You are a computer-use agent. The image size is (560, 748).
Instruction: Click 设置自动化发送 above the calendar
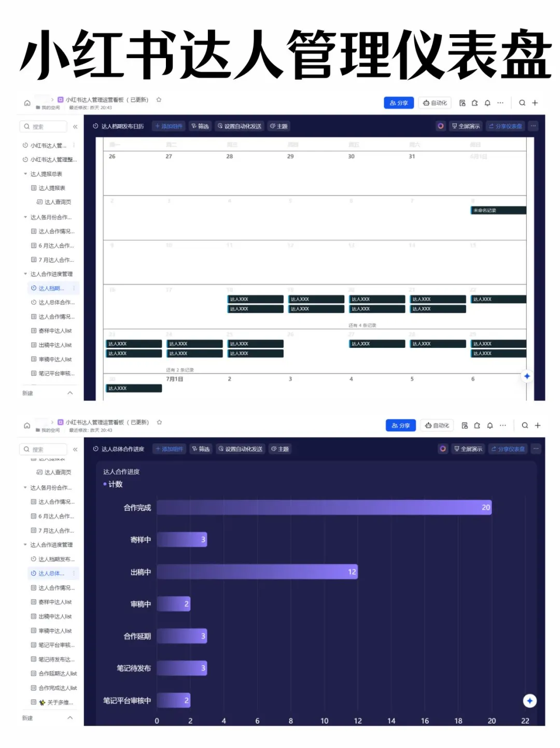click(240, 126)
